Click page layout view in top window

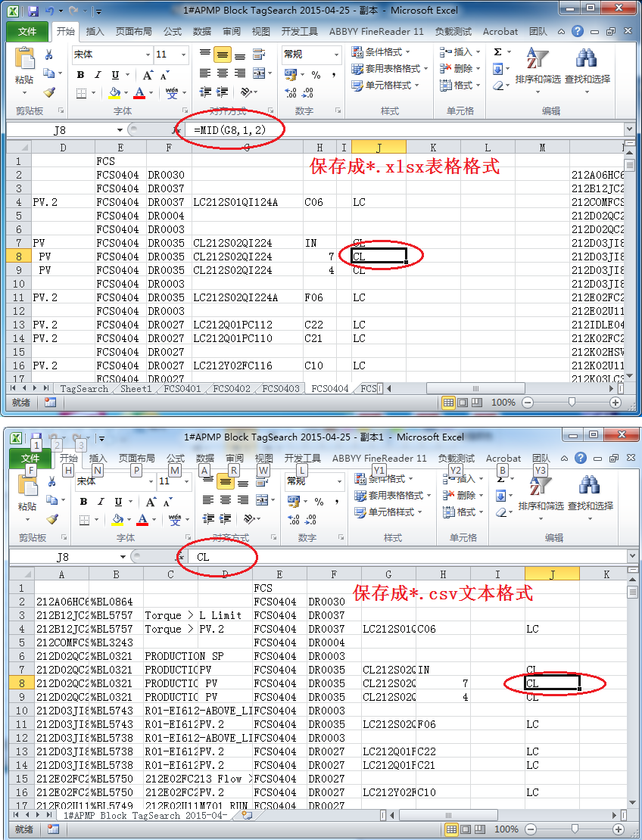coord(463,403)
